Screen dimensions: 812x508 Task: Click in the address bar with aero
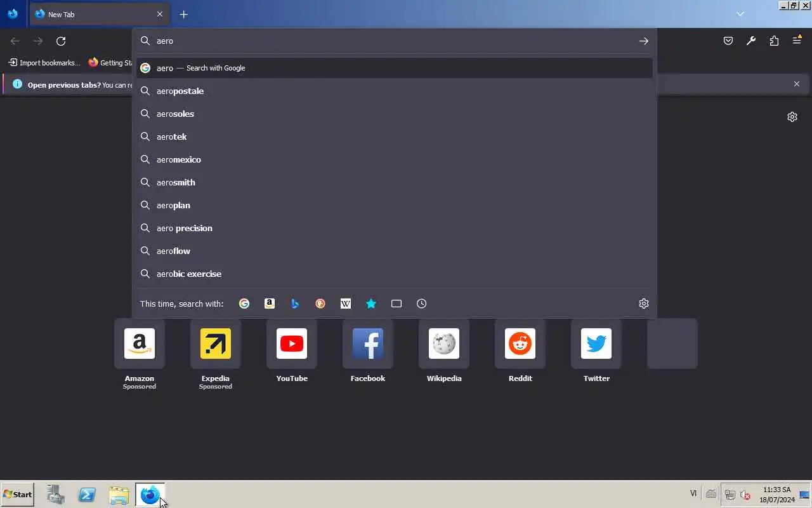[x=393, y=41]
